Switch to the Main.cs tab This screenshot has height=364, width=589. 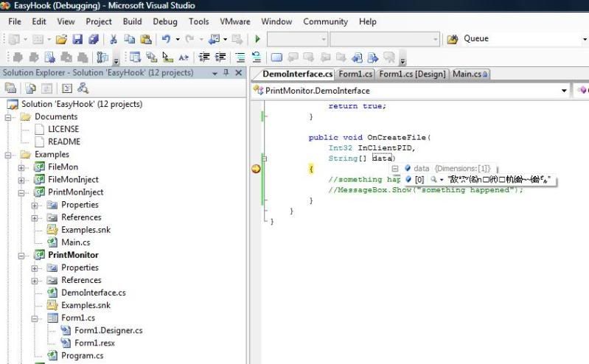point(470,74)
